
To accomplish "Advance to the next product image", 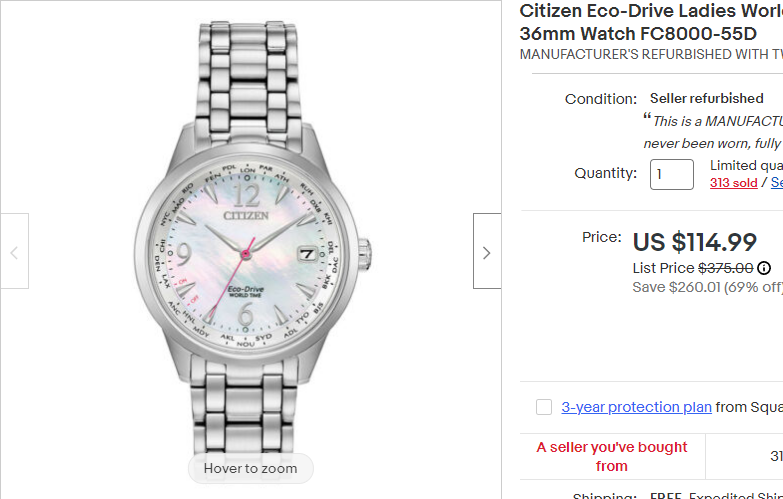I will click(486, 252).
